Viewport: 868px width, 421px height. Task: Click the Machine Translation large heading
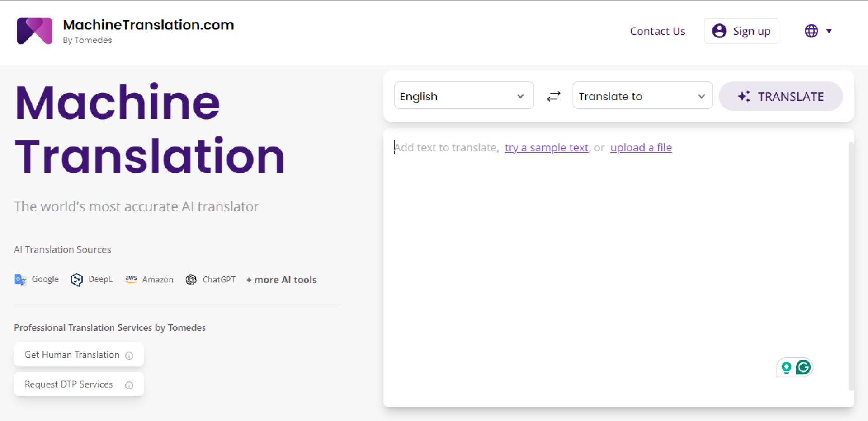coord(150,129)
